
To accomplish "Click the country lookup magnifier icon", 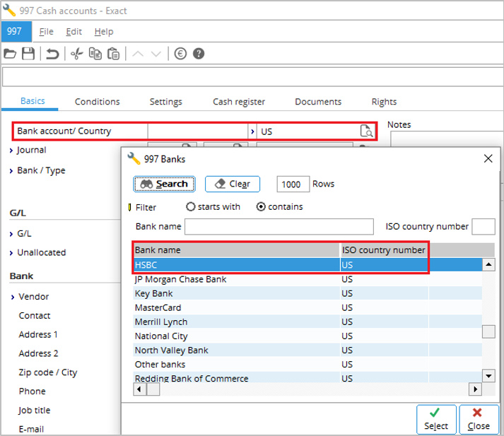I will (x=366, y=131).
